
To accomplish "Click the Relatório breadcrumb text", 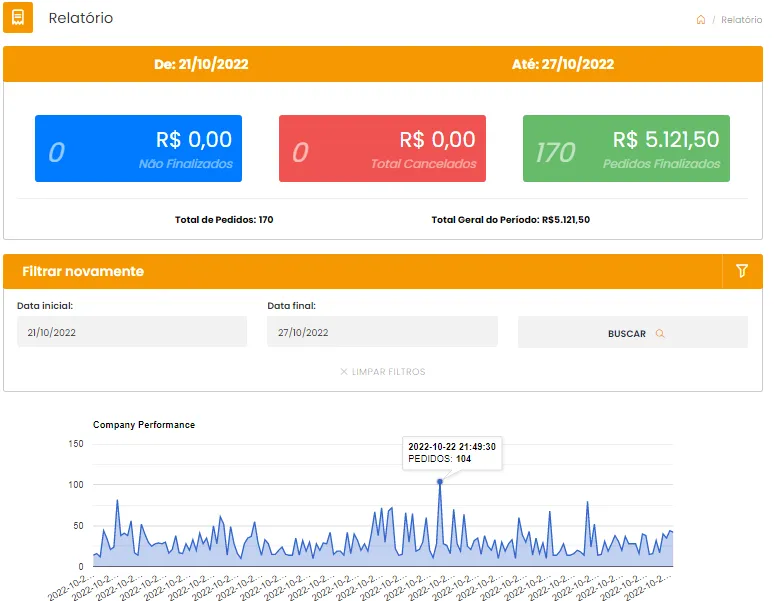I will point(741,20).
